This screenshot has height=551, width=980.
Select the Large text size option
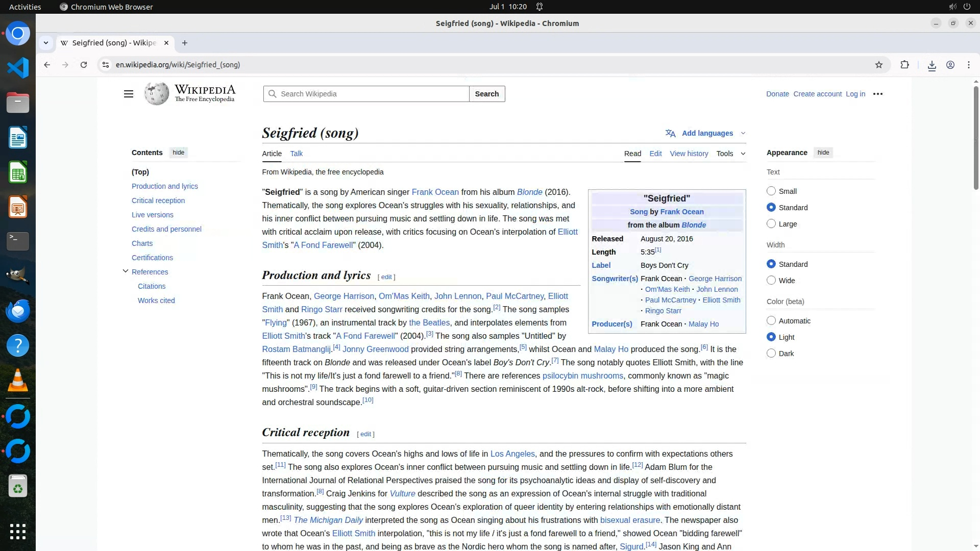(771, 224)
